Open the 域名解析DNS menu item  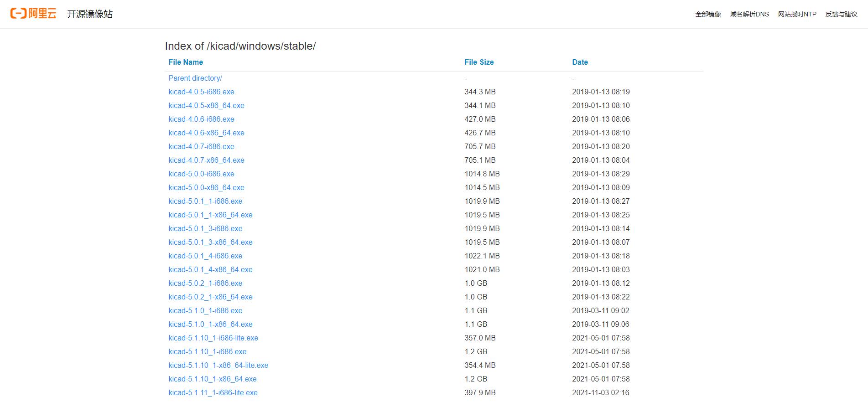(749, 14)
